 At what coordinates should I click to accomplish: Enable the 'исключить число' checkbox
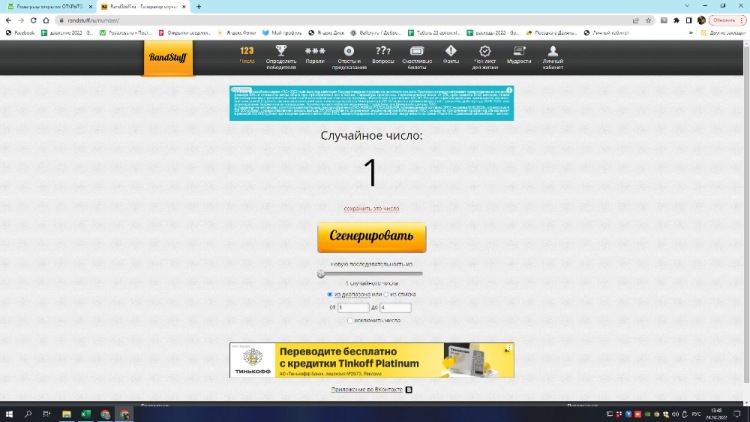click(349, 320)
